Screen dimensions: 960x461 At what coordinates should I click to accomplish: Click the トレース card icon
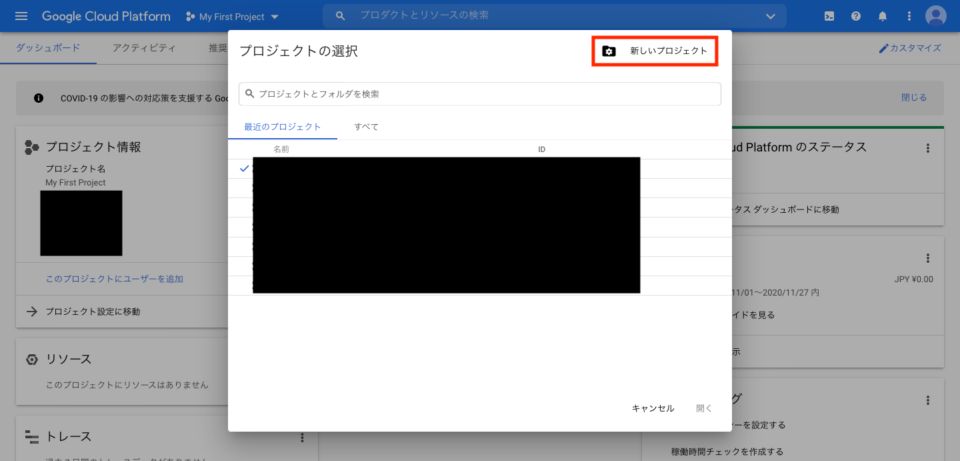point(32,437)
